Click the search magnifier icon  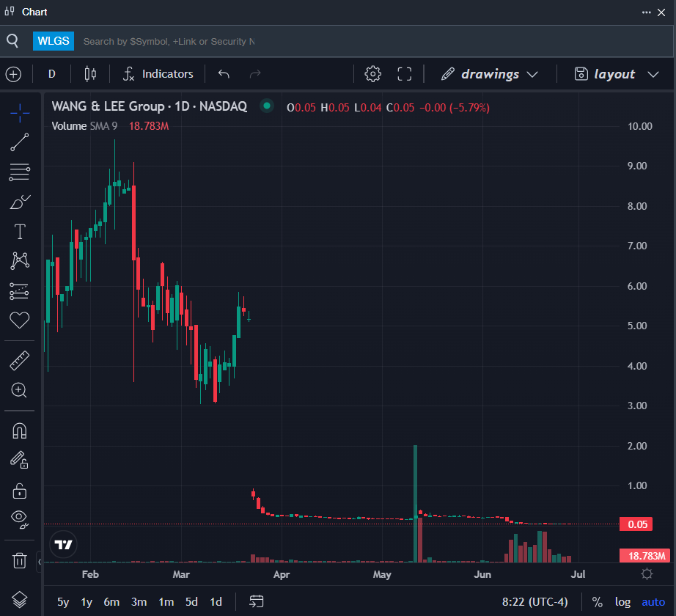(x=12, y=41)
